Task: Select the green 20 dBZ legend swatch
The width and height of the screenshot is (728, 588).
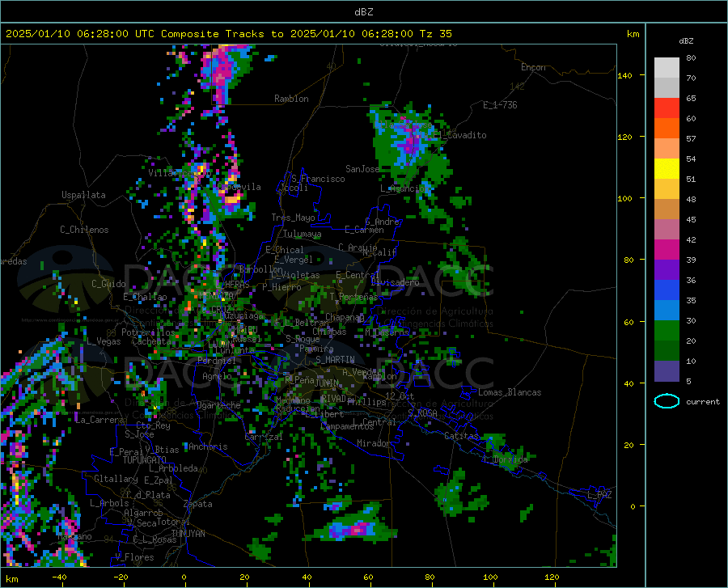Action: [x=667, y=331]
